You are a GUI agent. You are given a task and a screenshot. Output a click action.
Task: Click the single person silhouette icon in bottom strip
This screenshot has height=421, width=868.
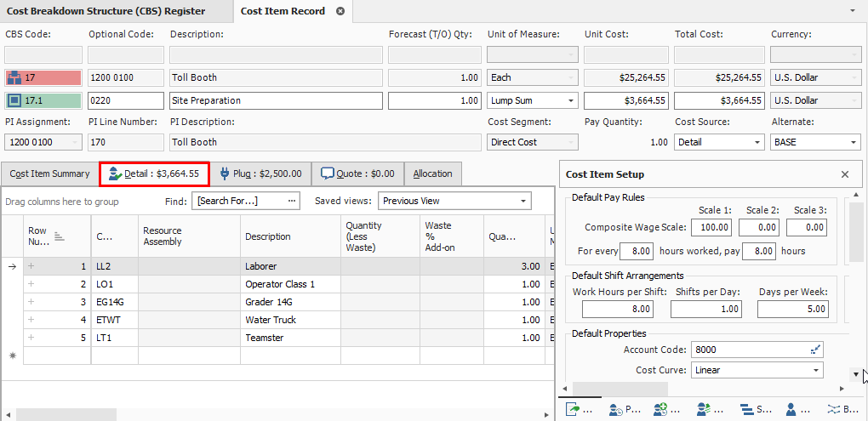[x=791, y=409]
